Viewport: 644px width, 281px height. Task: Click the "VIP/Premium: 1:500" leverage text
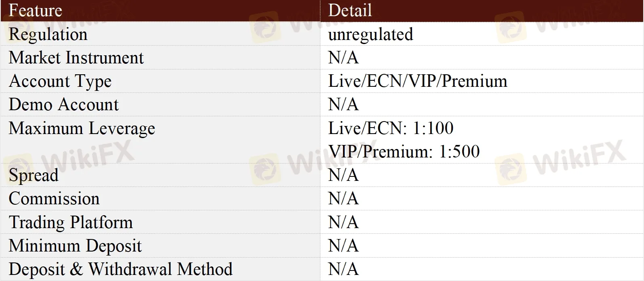point(404,151)
